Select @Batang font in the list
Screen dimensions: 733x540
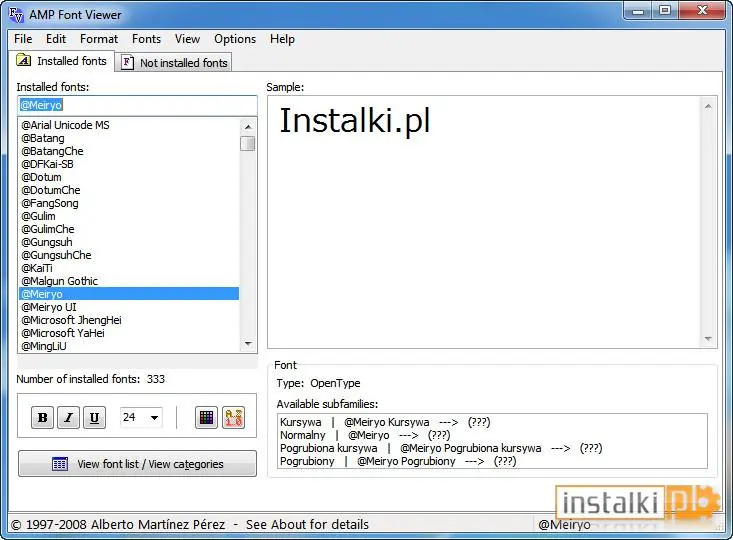129,138
